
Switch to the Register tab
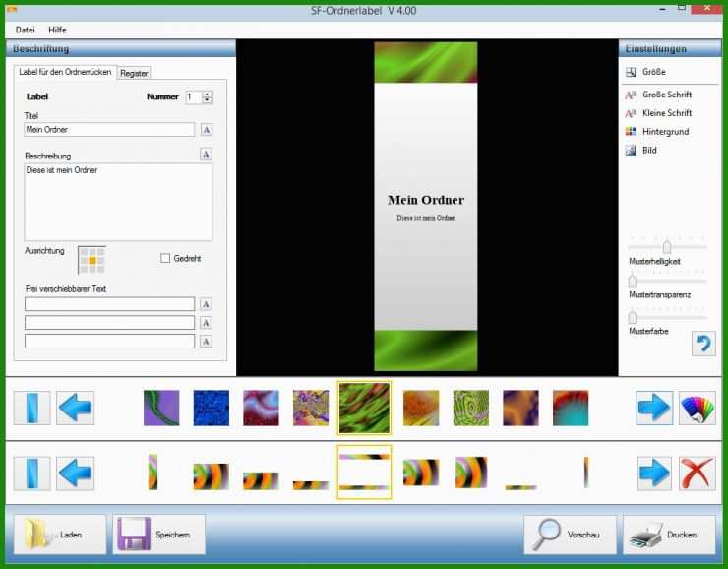point(134,73)
